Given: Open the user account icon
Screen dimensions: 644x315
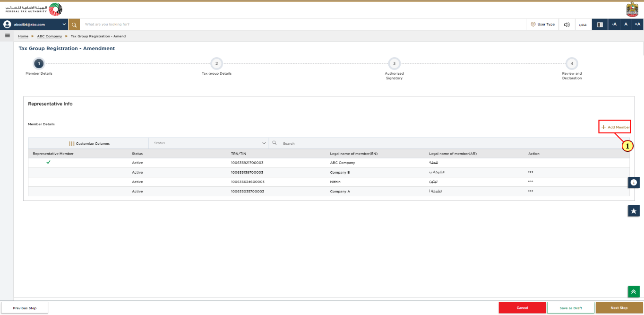Looking at the screenshot, I should pyautogui.click(x=7, y=24).
